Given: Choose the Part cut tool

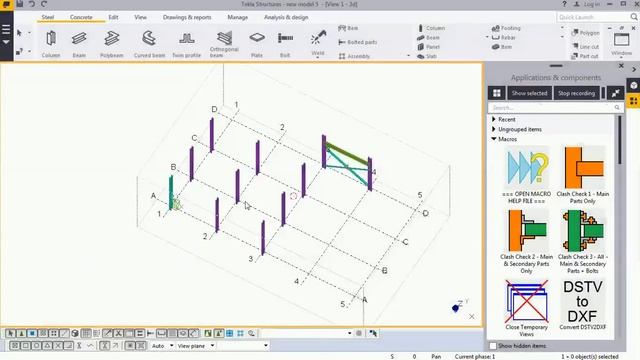Looking at the screenshot, I should [585, 56].
